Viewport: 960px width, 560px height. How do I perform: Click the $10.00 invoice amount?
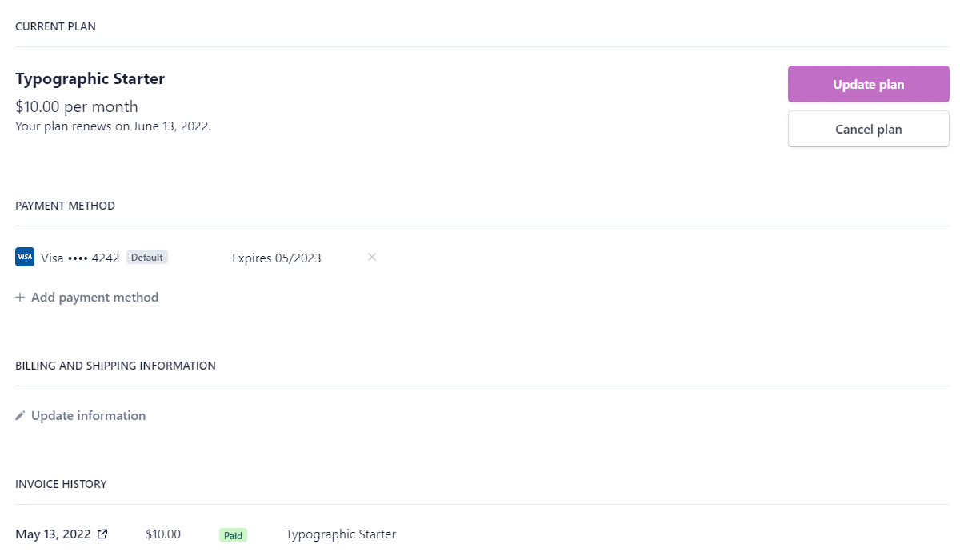point(163,534)
